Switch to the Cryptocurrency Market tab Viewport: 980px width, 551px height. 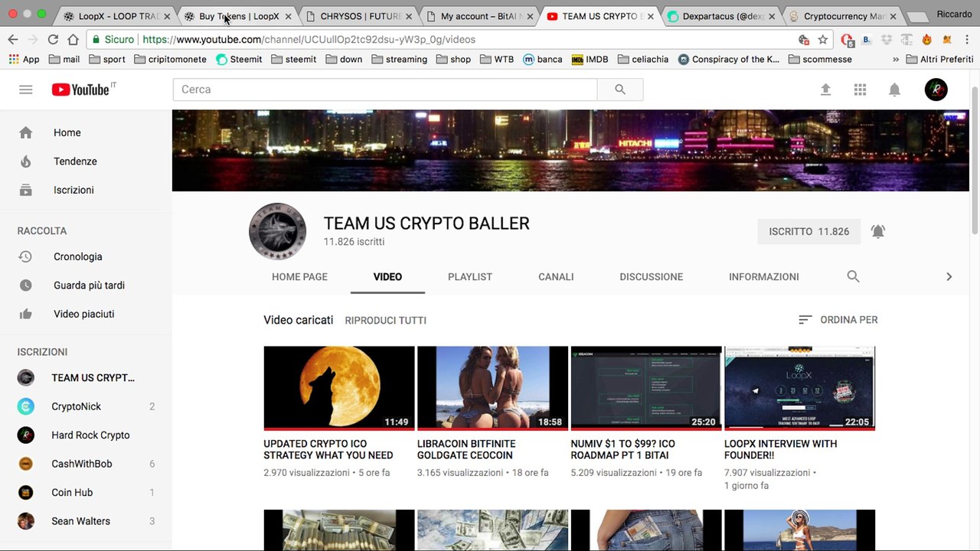843,16
